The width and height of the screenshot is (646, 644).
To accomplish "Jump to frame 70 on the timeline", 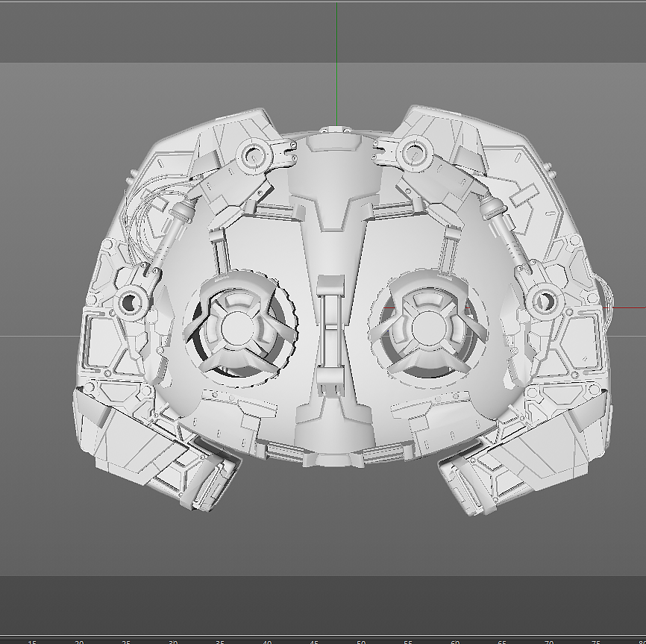I will click(x=549, y=642).
